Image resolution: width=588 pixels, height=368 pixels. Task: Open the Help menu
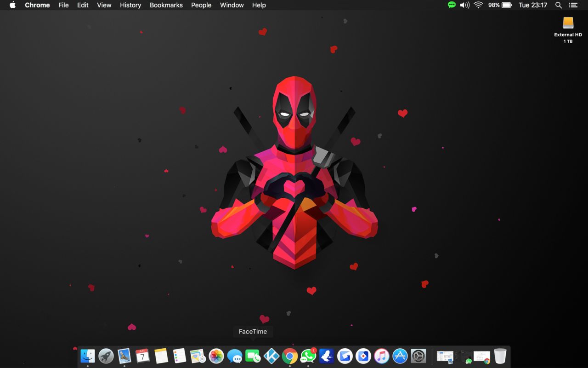[259, 5]
